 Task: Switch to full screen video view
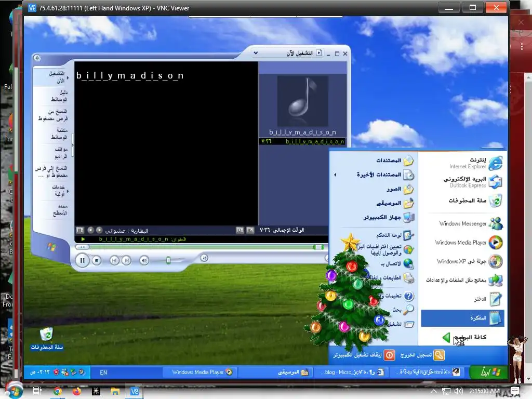(x=250, y=230)
